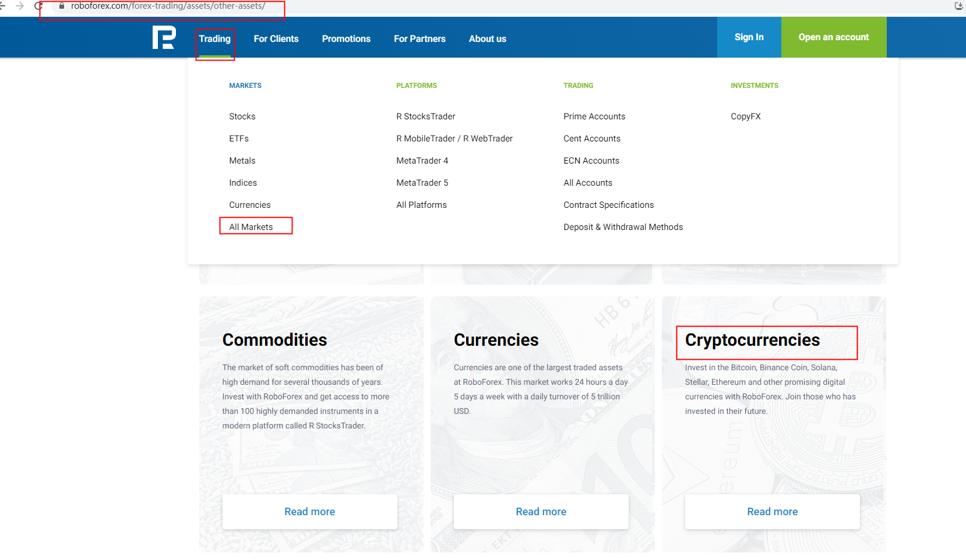This screenshot has width=966, height=560.
Task: Click the install app icon in address bar
Action: pos(958,6)
